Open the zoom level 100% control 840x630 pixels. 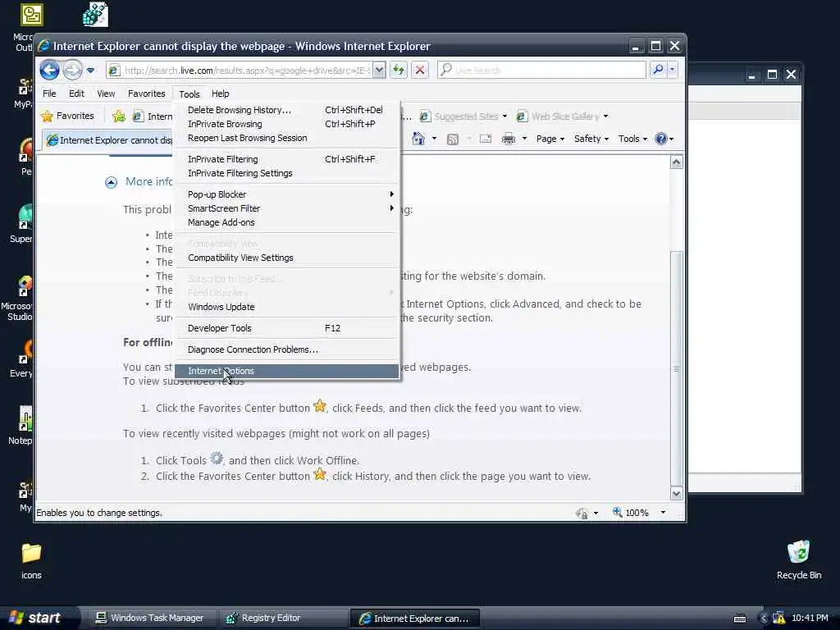631,513
